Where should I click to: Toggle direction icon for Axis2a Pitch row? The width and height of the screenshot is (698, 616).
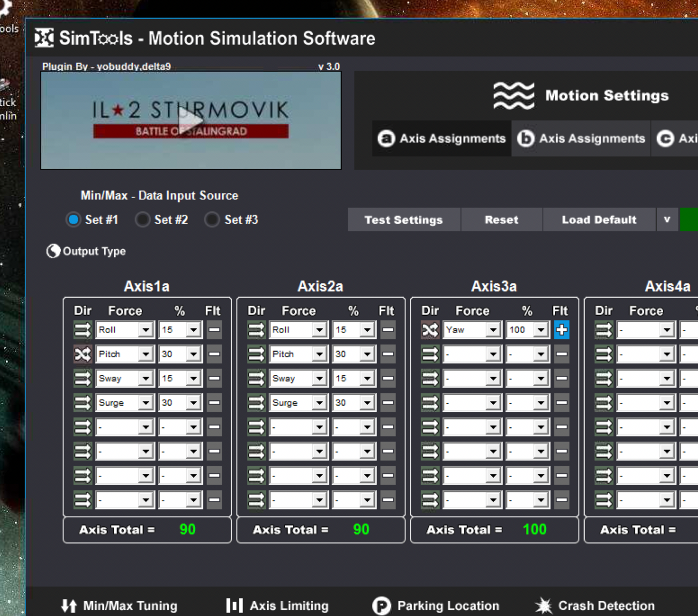pyautogui.click(x=256, y=354)
